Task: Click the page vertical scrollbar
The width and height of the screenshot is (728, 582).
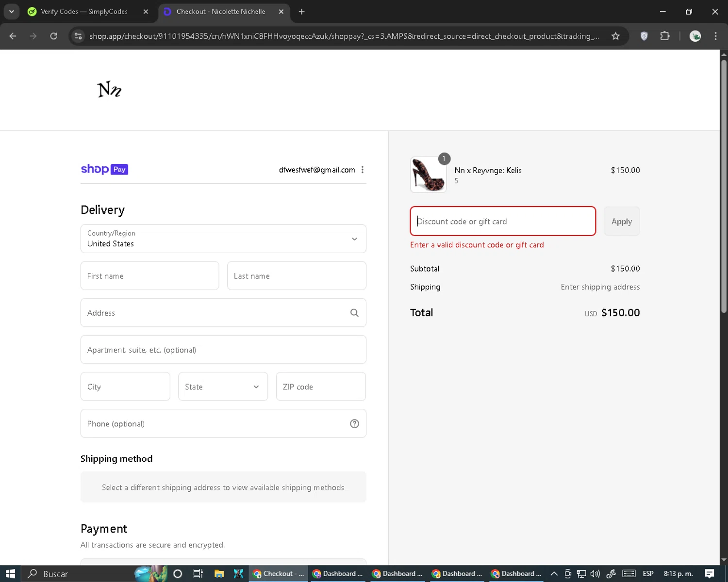Action: coord(724,187)
